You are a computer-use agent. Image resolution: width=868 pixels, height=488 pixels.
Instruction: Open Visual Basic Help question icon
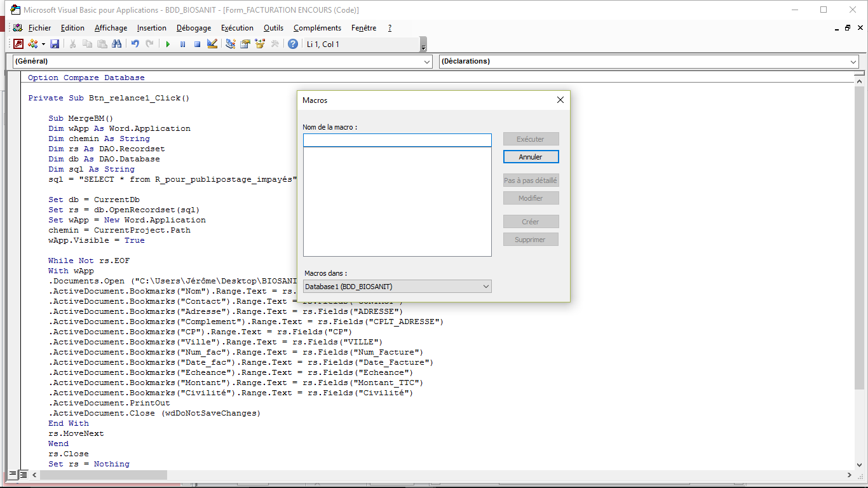(x=292, y=44)
